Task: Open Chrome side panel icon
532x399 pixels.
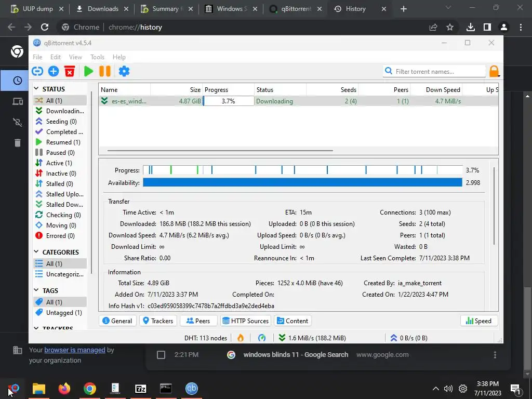Action: tap(487, 27)
